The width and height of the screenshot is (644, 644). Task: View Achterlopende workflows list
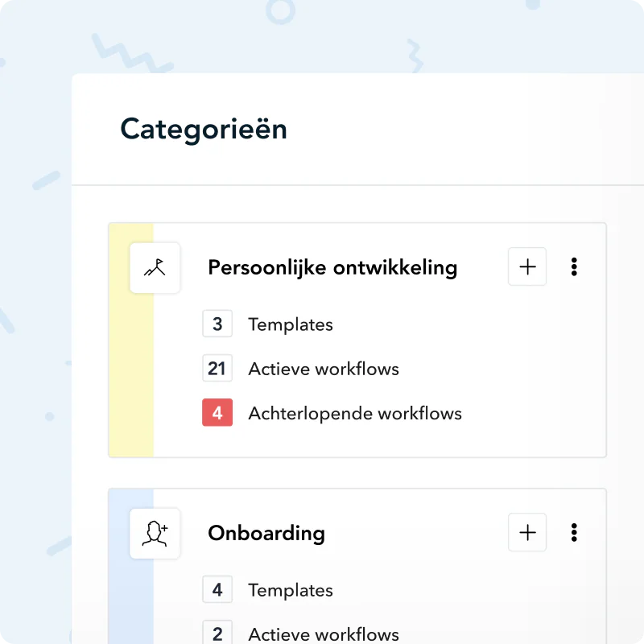(355, 414)
